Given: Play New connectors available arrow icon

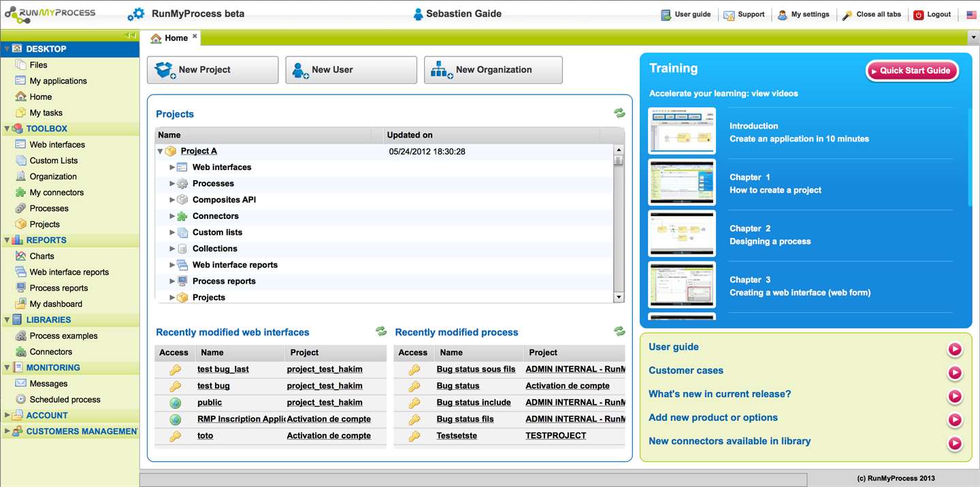Looking at the screenshot, I should click(x=955, y=443).
